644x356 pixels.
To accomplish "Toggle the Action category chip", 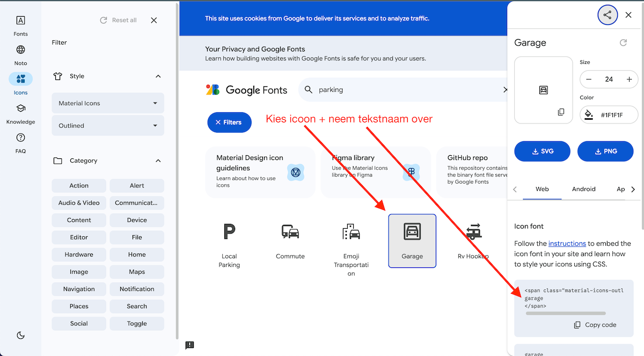I will (79, 186).
